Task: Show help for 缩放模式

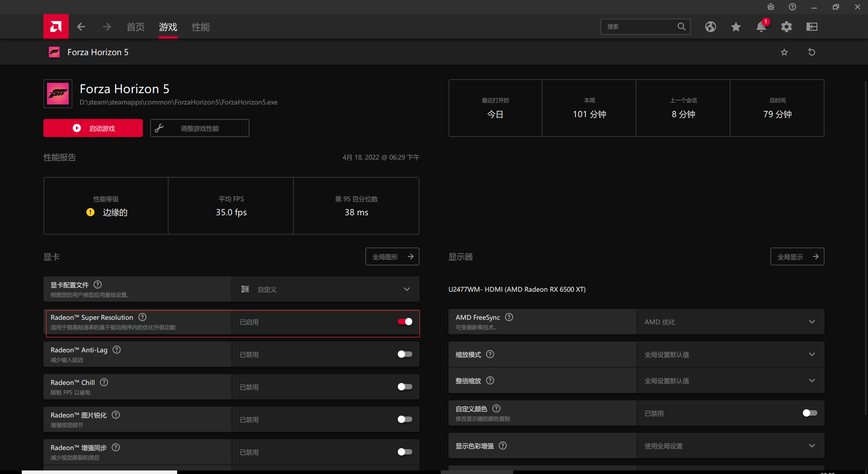Action: pos(490,354)
